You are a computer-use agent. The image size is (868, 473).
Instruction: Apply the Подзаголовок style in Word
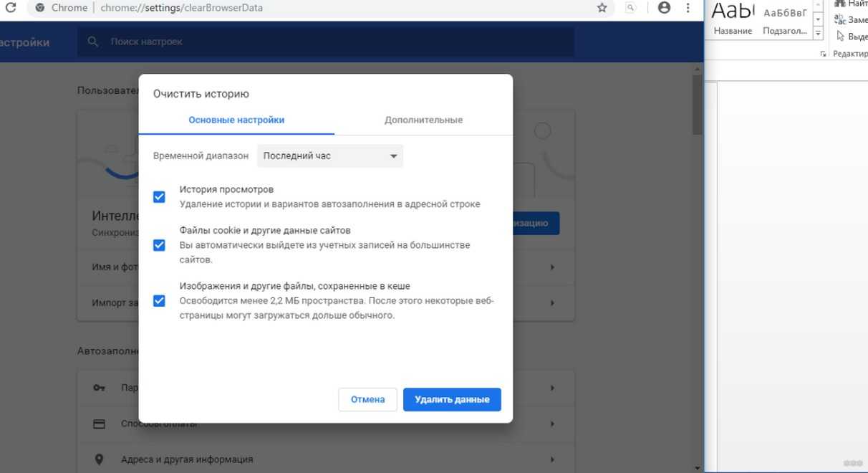click(785, 19)
